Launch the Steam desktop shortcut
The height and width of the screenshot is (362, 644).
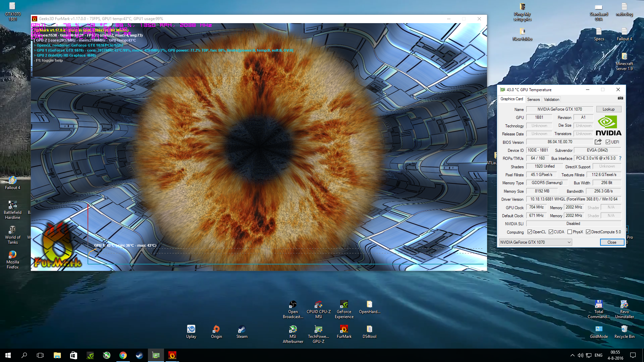(x=242, y=332)
